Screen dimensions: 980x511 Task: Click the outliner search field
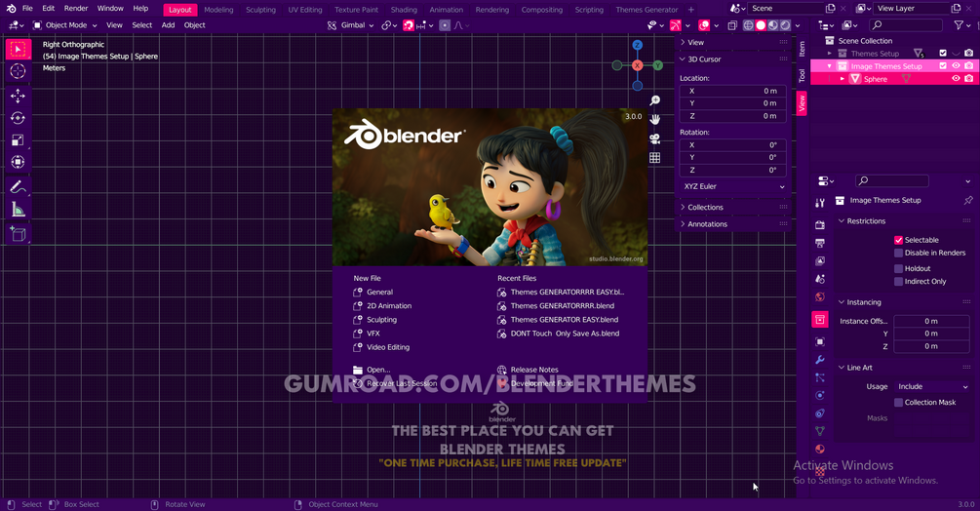[x=906, y=25]
